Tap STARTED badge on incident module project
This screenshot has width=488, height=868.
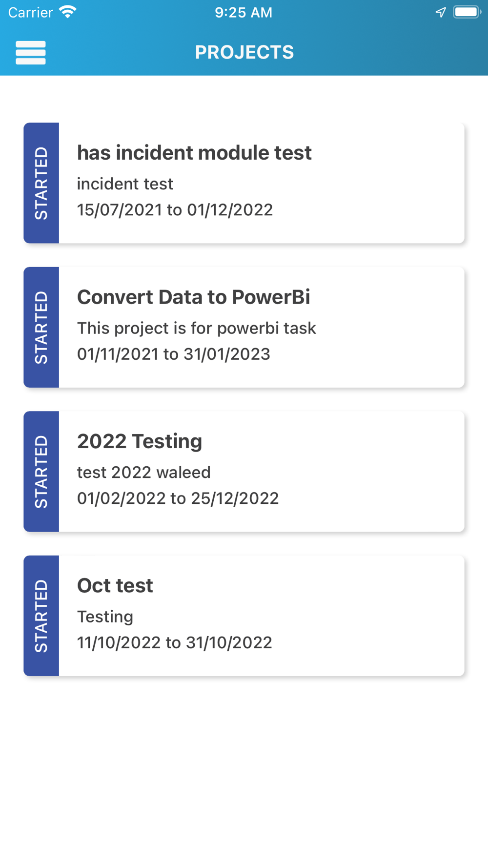[x=41, y=183]
